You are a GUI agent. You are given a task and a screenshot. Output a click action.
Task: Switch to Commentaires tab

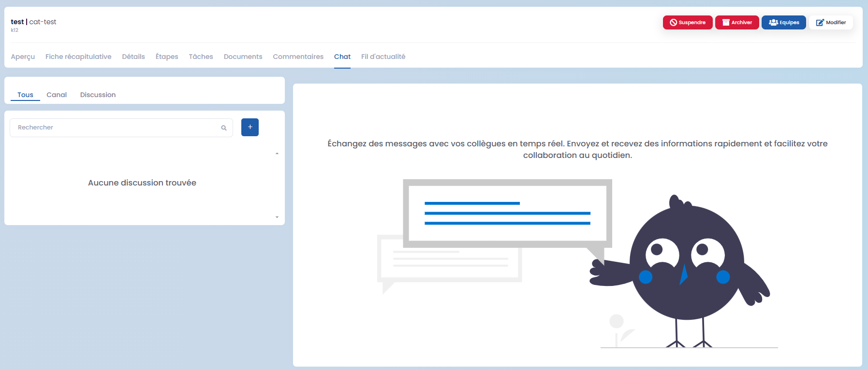pyautogui.click(x=298, y=57)
